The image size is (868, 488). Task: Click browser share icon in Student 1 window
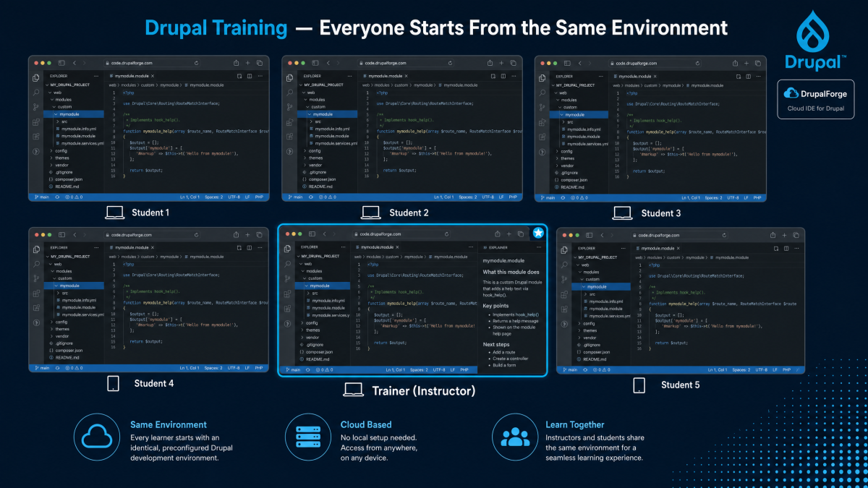[x=236, y=63]
